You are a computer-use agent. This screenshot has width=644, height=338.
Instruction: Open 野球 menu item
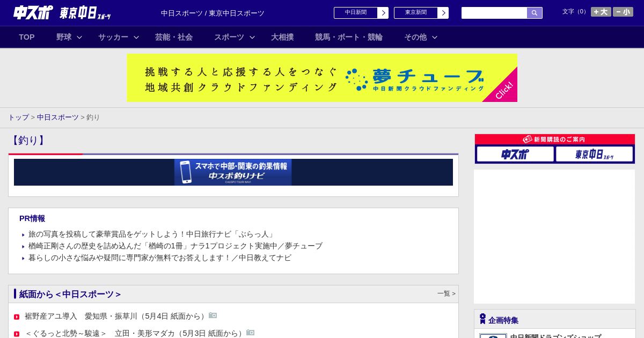click(64, 37)
